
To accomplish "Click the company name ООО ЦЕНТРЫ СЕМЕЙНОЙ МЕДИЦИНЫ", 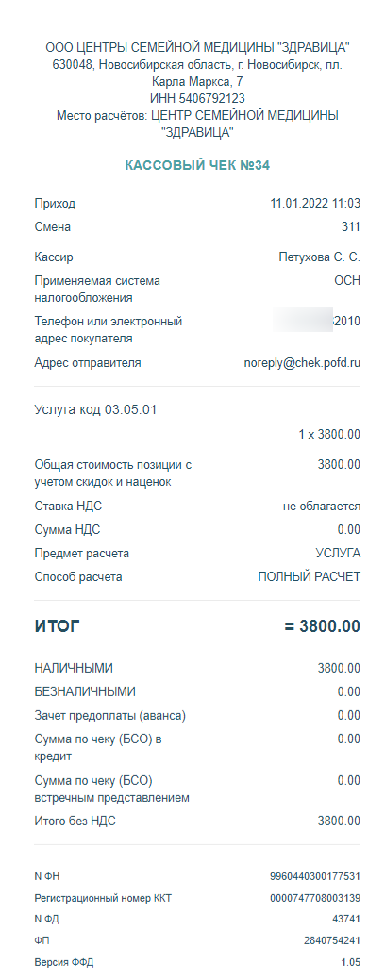I will pos(197,47).
